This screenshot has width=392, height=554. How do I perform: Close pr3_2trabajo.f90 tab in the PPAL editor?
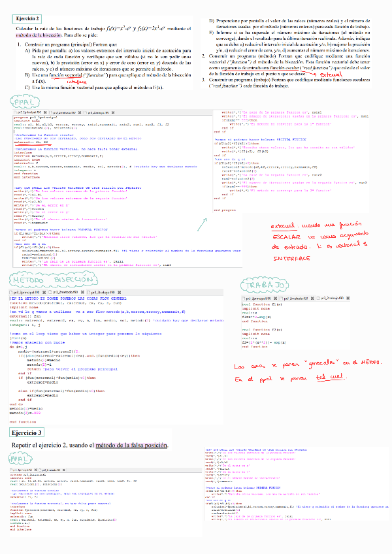[x=113, y=112]
